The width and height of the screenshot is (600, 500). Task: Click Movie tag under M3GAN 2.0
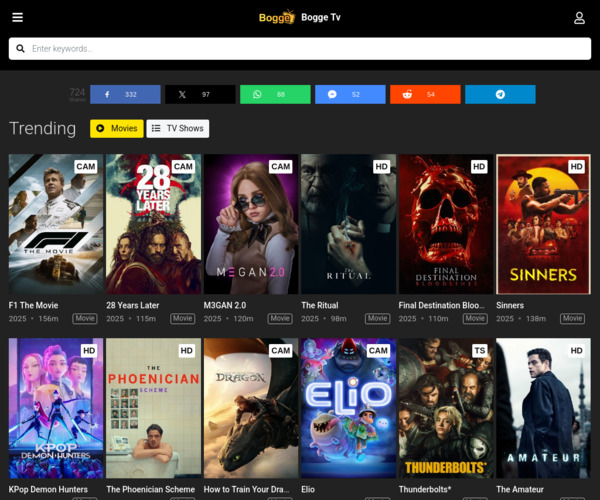[x=280, y=318]
